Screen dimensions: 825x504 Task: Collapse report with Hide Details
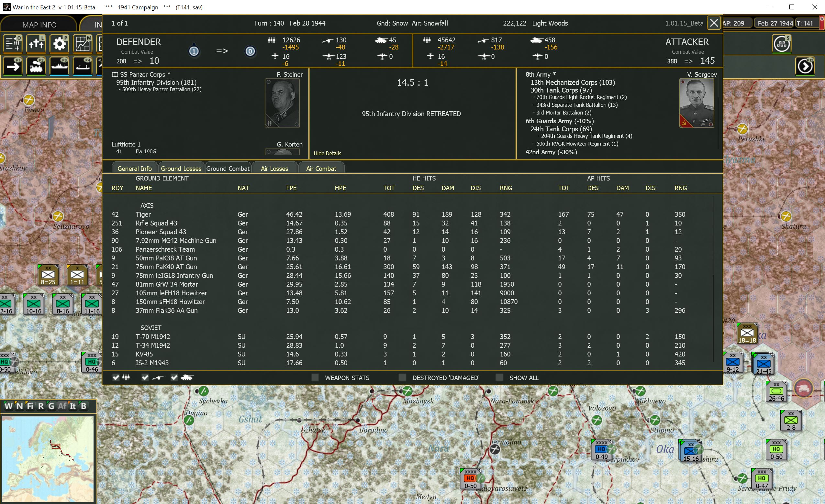(x=327, y=153)
